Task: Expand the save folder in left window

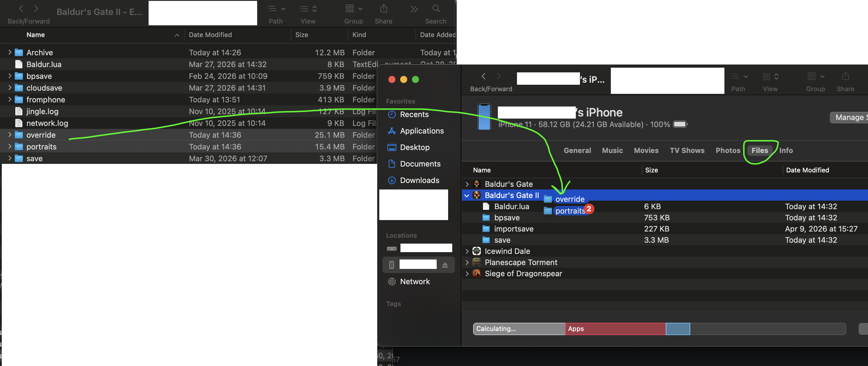Action: click(x=10, y=158)
